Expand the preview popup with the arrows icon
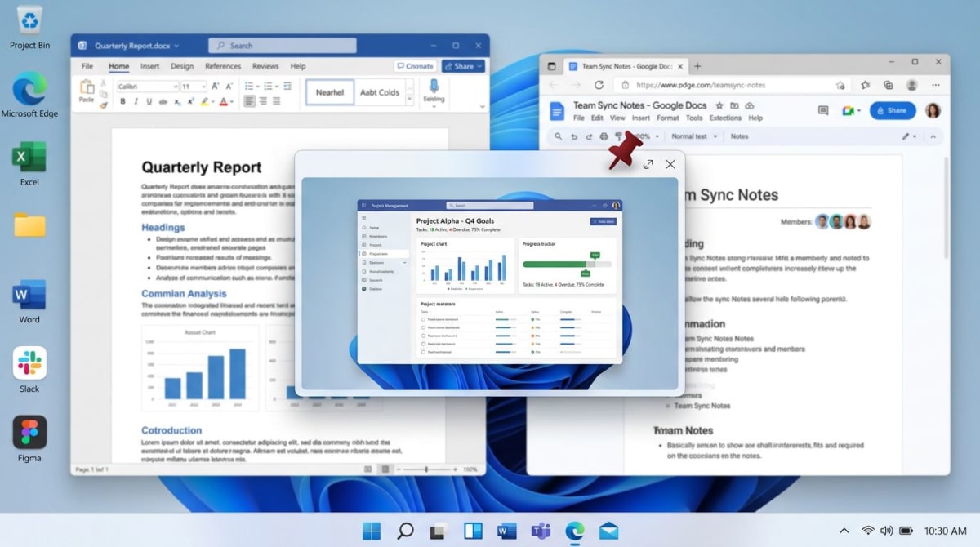Screen dimensions: 980x547 coord(648,164)
